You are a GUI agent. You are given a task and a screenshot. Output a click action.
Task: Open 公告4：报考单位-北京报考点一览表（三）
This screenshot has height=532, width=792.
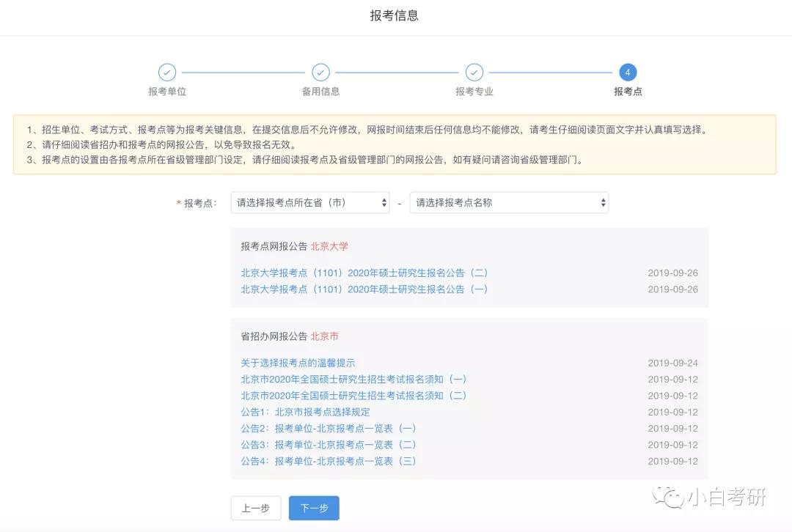tap(329, 462)
